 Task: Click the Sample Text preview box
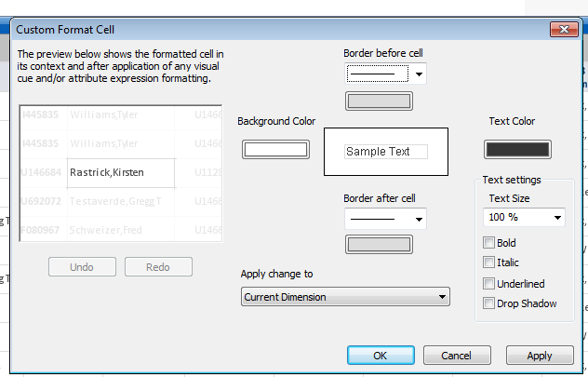(x=386, y=152)
